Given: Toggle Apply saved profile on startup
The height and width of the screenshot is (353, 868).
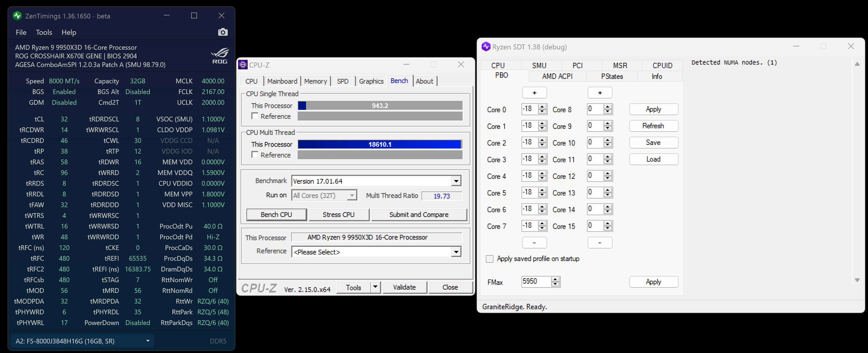Looking at the screenshot, I should (490, 259).
